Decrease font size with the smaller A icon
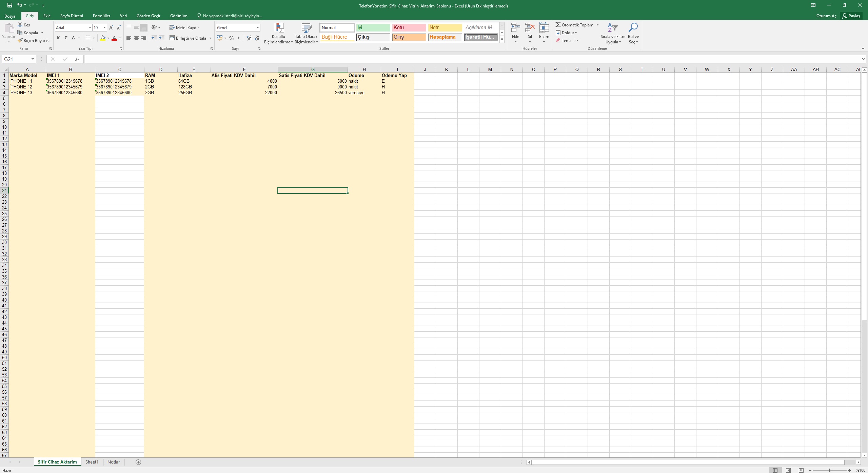Viewport: 868px width, 473px height. click(x=119, y=27)
